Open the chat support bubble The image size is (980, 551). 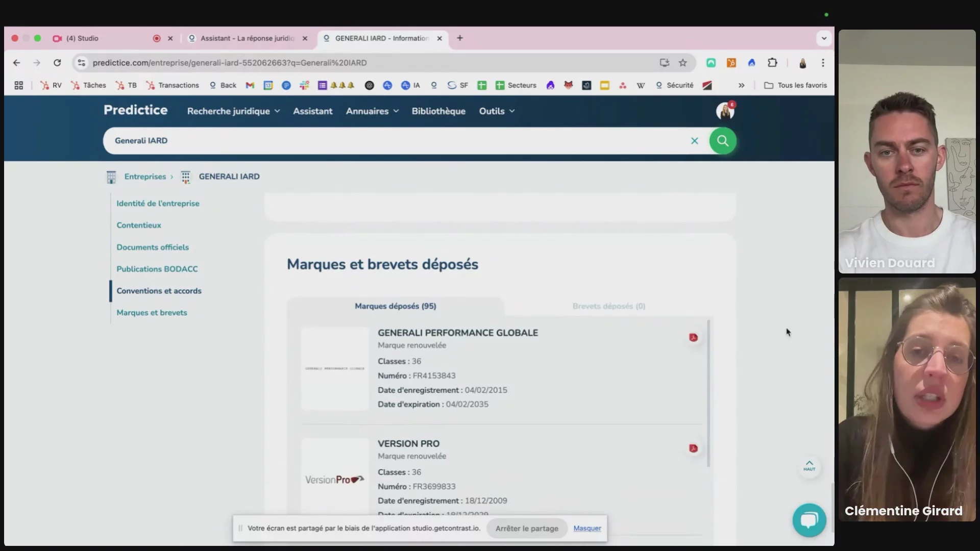tap(809, 520)
